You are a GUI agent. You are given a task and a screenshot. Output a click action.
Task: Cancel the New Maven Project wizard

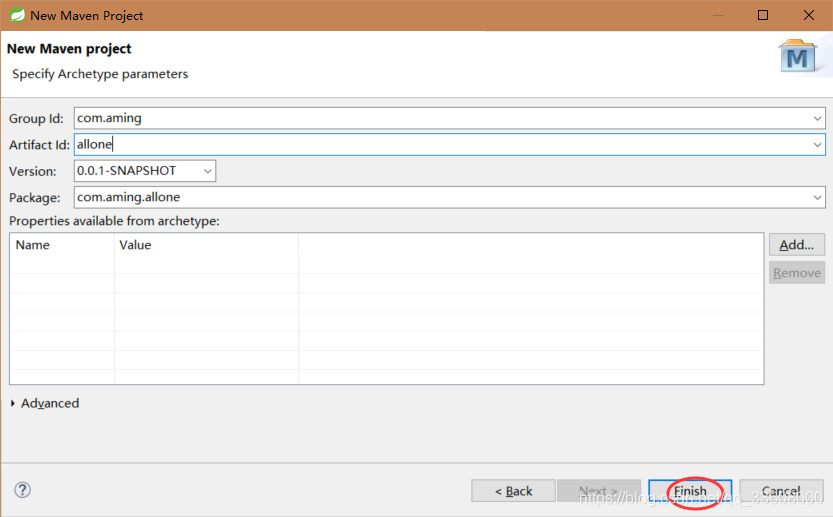[781, 491]
